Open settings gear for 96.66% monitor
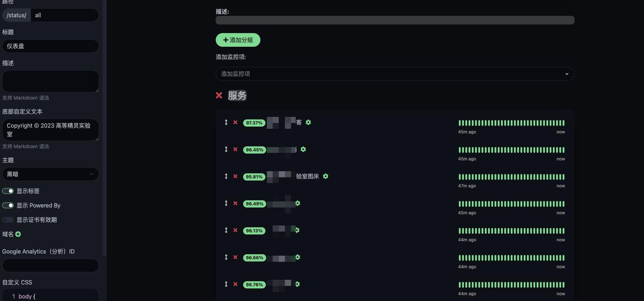 pos(298,257)
